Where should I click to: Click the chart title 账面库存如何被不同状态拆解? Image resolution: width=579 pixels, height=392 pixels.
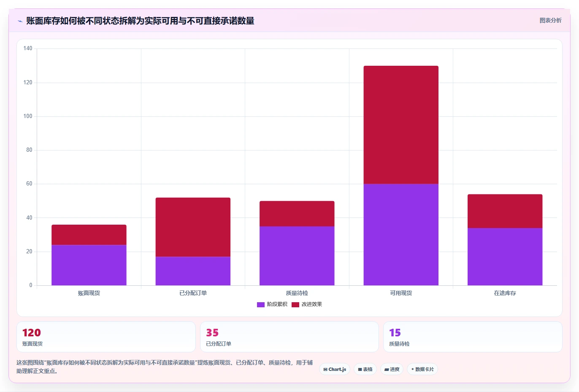click(140, 21)
